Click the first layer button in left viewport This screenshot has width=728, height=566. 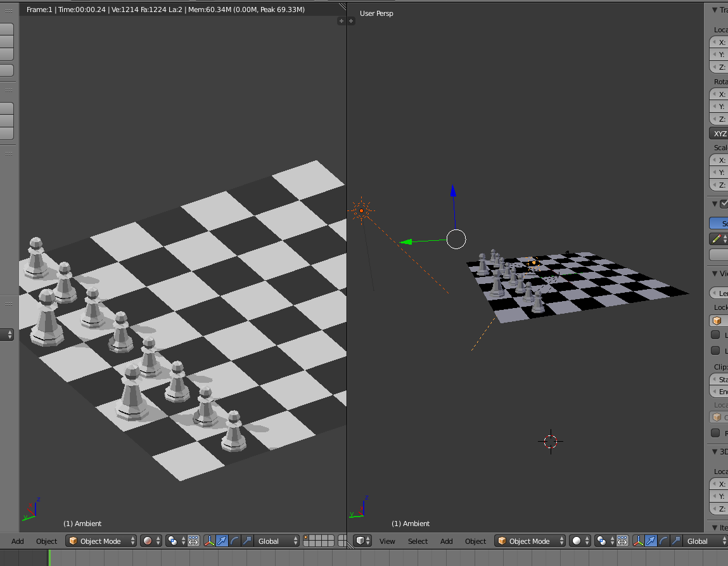coord(307,538)
